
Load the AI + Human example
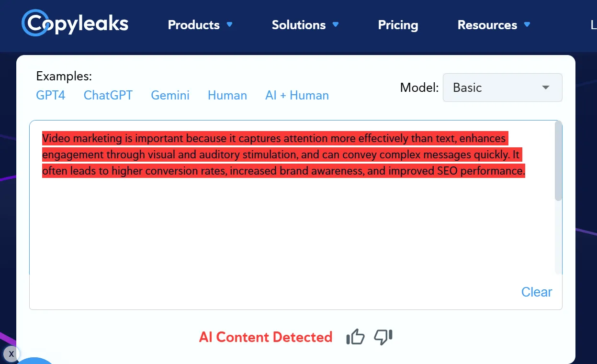click(x=297, y=95)
